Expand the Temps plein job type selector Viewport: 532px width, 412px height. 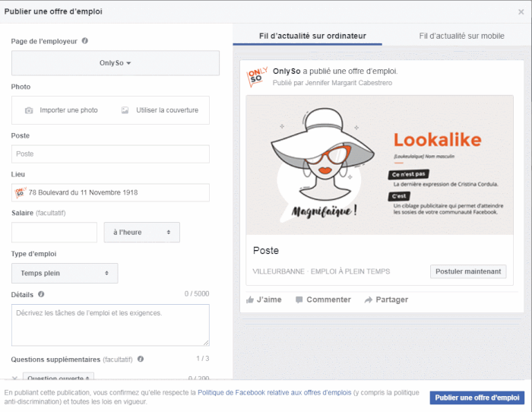point(65,273)
